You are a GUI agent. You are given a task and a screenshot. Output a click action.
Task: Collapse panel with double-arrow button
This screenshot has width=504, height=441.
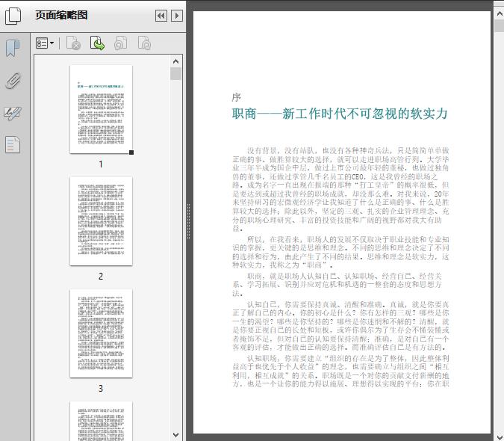tap(161, 16)
